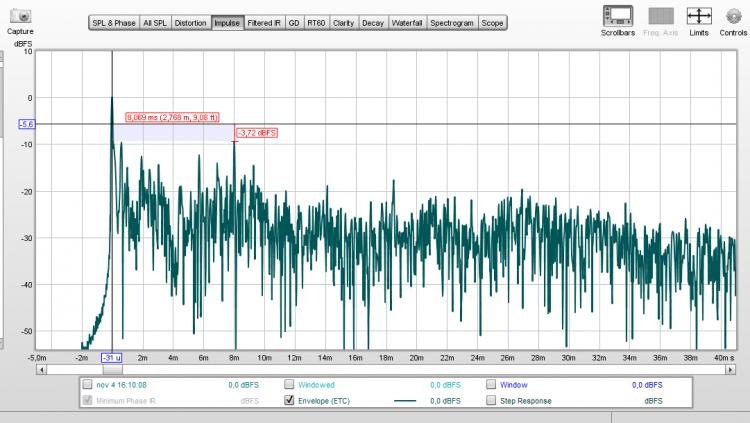Screen dimensions: 750x423
Task: Click the horizontal scrollbar right arrow
Action: [x=730, y=369]
